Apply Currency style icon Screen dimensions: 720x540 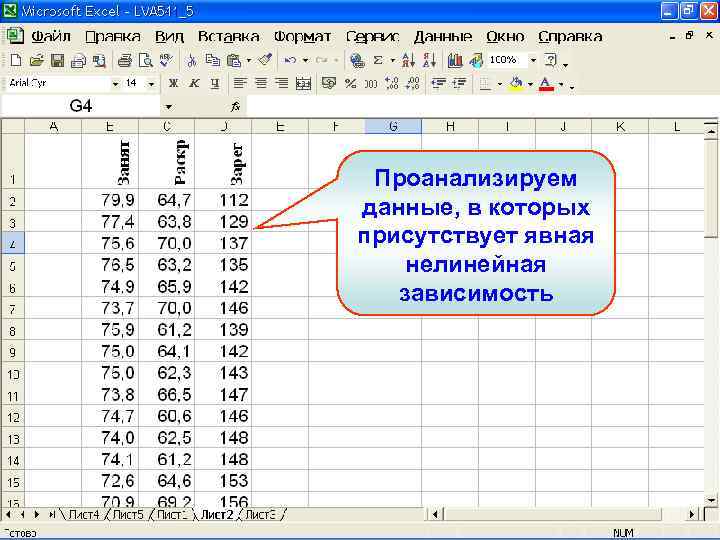coord(328,84)
